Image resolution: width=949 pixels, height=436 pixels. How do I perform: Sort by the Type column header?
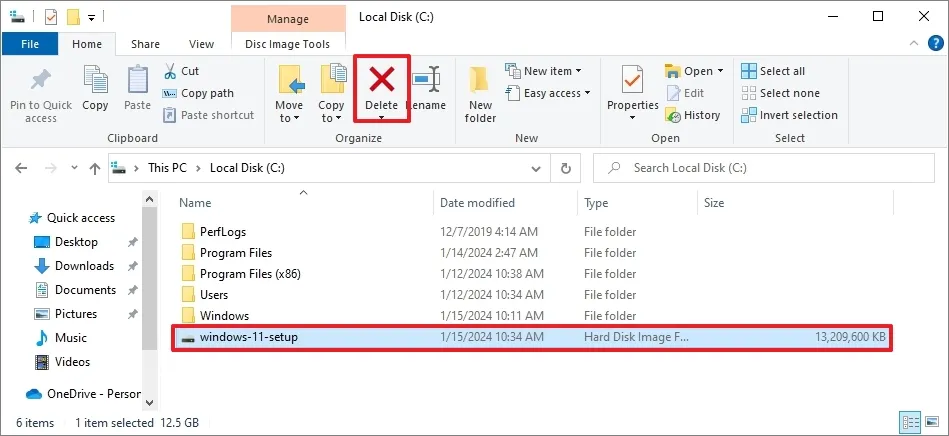pyautogui.click(x=637, y=203)
